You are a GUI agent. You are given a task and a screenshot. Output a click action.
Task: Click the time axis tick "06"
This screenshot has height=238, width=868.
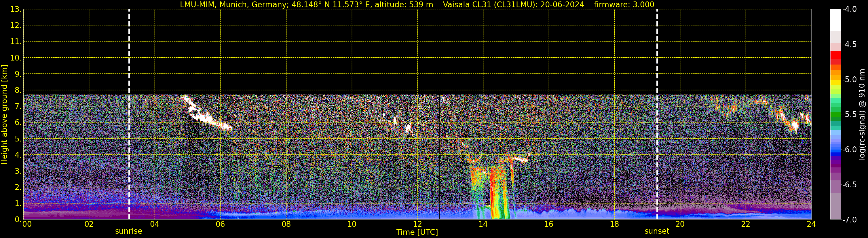(220, 224)
